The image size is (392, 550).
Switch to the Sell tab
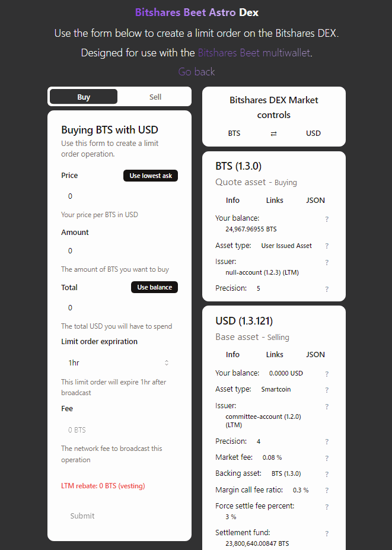click(155, 97)
